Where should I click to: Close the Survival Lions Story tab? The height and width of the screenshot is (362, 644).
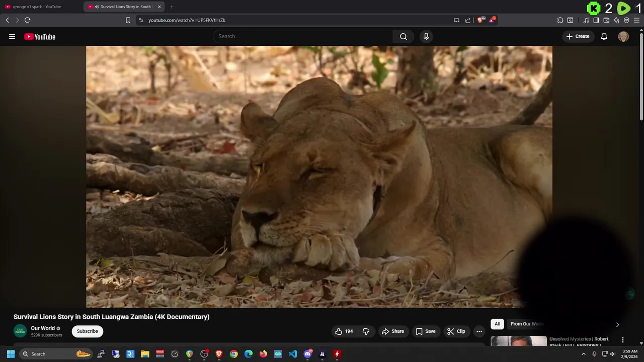click(159, 7)
